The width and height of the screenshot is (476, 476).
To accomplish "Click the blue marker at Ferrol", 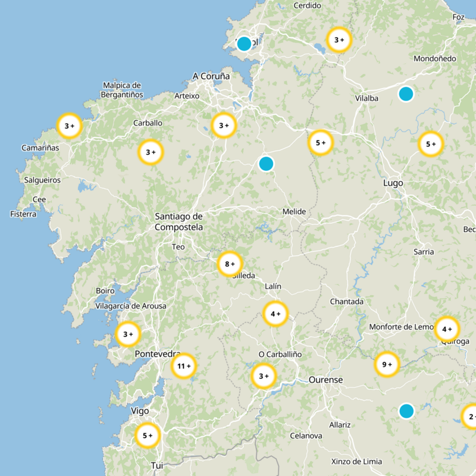I will (x=244, y=43).
